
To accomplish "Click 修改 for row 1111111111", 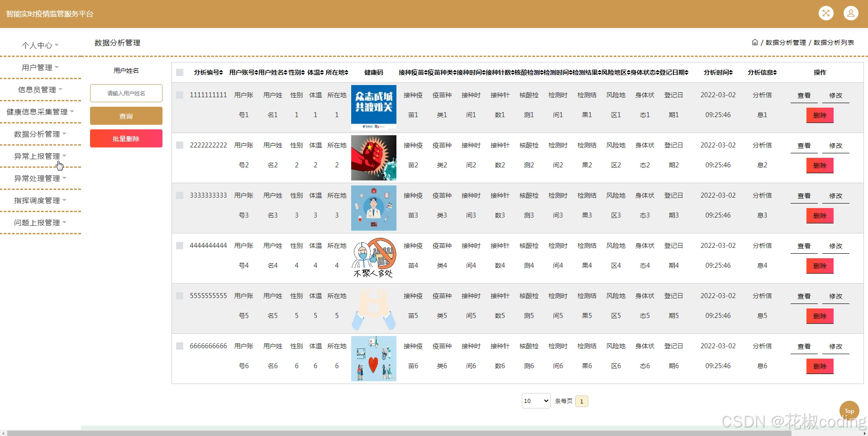I will click(x=836, y=95).
